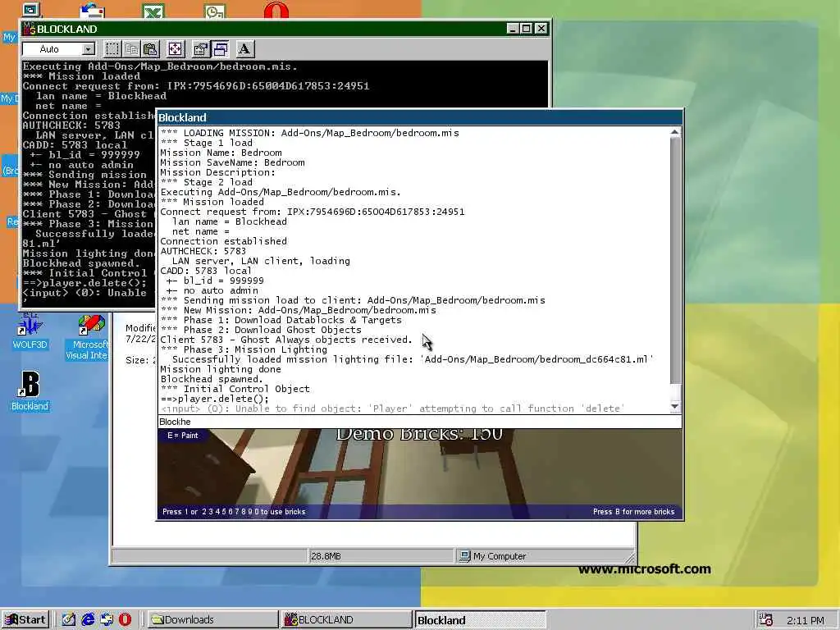The image size is (840, 630).
Task: Click the 'Connection established' console line
Action: (x=223, y=241)
